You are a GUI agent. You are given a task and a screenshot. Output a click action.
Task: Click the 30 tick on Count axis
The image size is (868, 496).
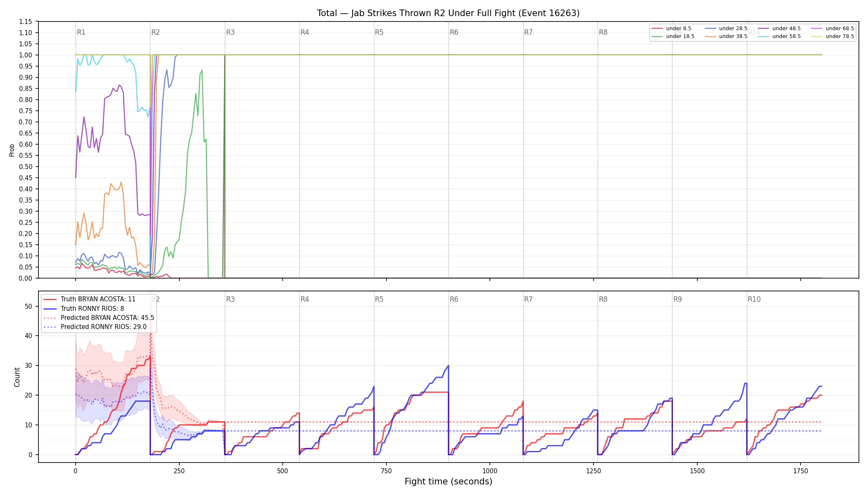29,365
